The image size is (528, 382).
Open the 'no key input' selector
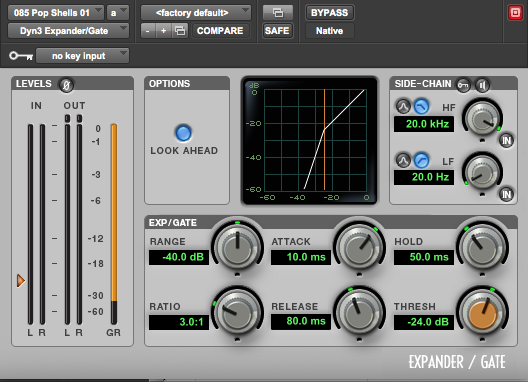coord(82,56)
